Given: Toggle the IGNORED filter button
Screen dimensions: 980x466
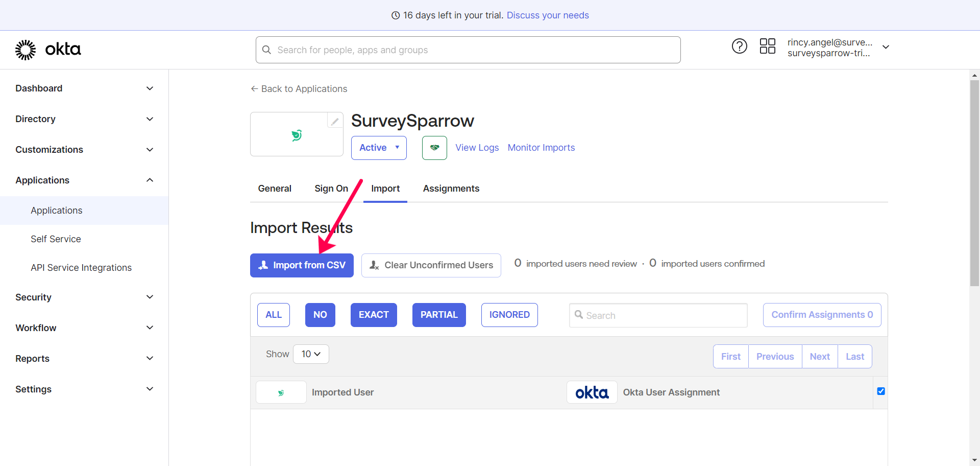Looking at the screenshot, I should (x=509, y=315).
